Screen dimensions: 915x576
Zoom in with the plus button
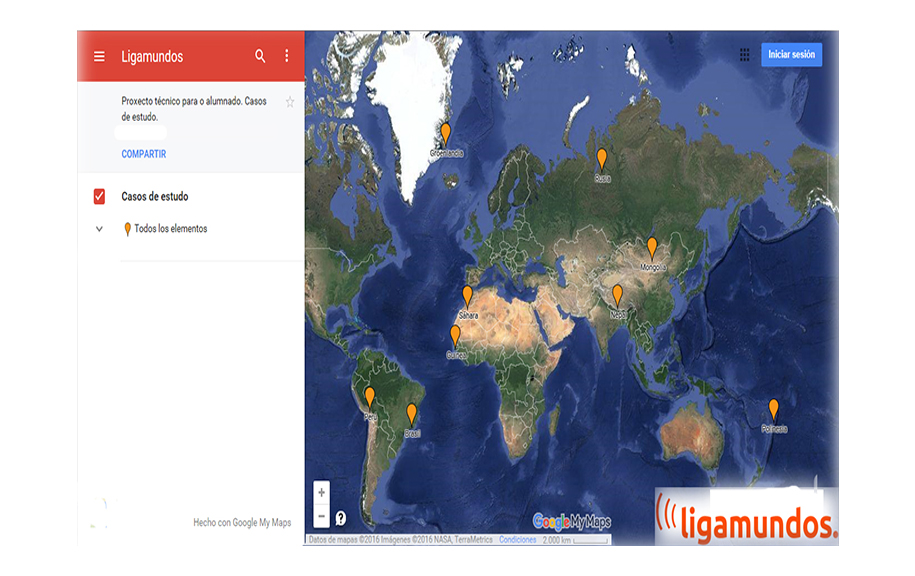[x=322, y=493]
